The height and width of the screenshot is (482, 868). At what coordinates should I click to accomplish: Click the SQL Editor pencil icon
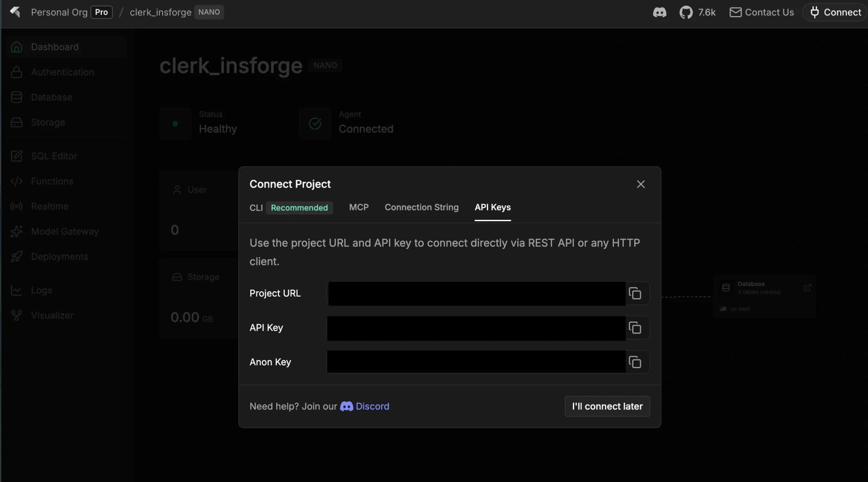pos(16,156)
